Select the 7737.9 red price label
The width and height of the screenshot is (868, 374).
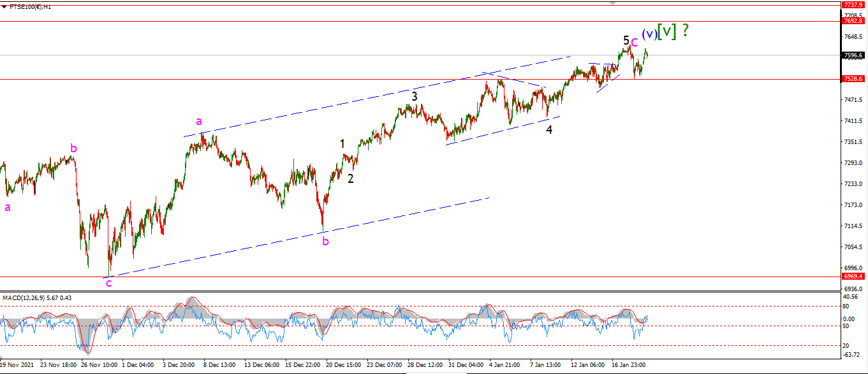(854, 5)
